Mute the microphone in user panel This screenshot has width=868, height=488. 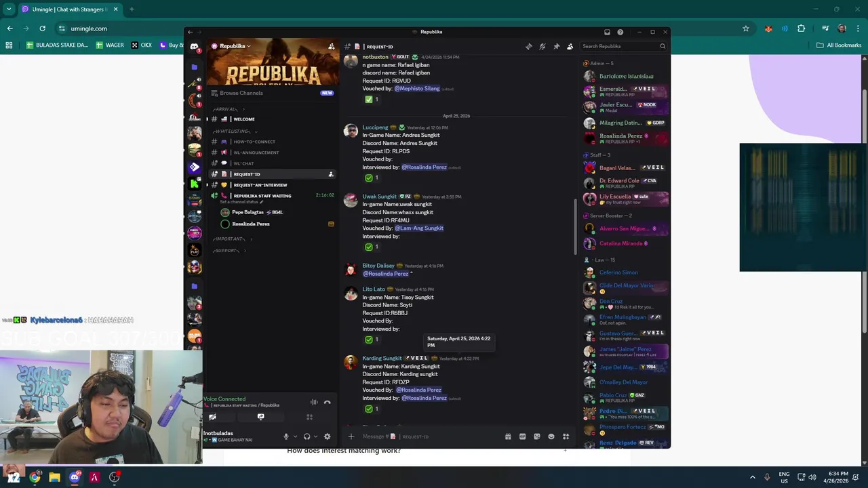click(x=286, y=436)
